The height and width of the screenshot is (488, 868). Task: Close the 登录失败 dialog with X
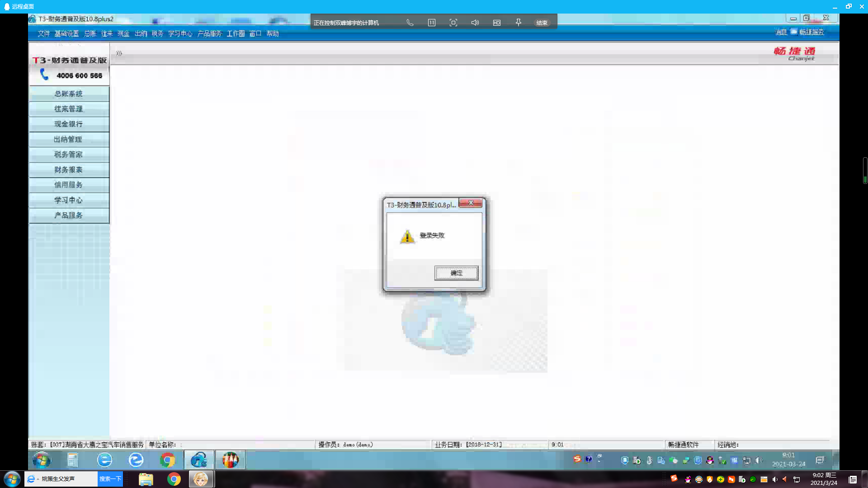click(471, 203)
